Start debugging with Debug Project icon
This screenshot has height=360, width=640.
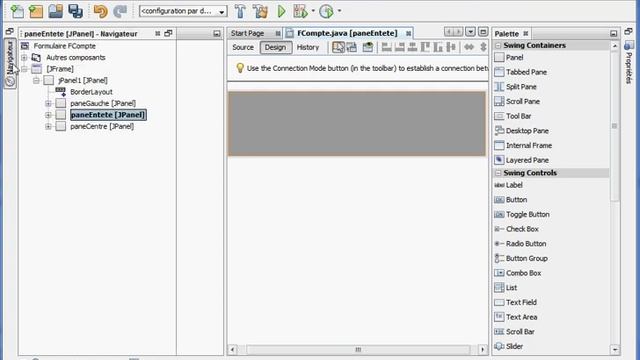click(300, 11)
